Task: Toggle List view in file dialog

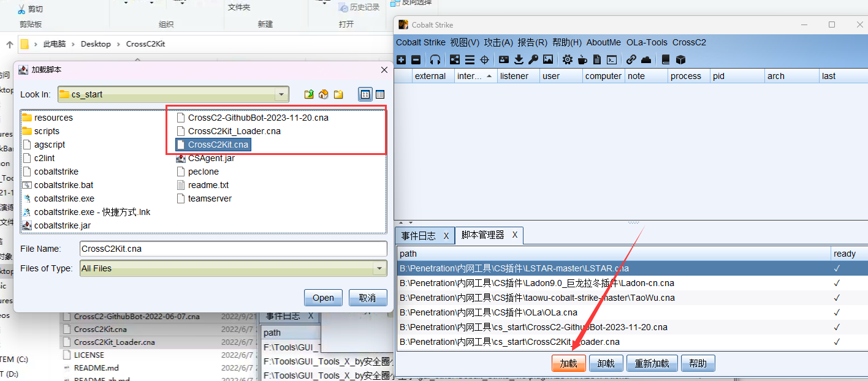Action: [x=365, y=94]
